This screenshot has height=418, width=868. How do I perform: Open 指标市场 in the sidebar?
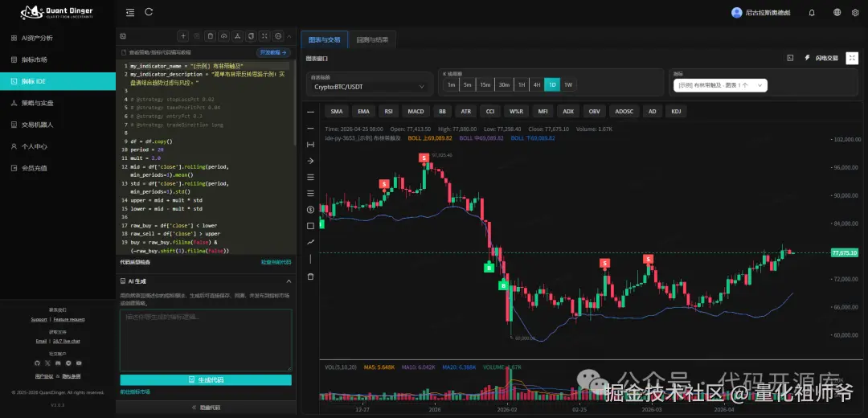[x=58, y=59]
